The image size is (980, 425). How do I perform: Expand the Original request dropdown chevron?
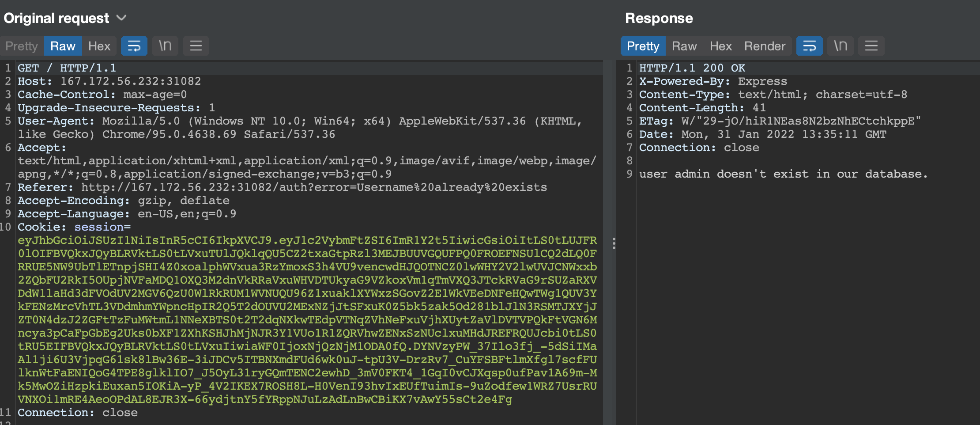(121, 18)
